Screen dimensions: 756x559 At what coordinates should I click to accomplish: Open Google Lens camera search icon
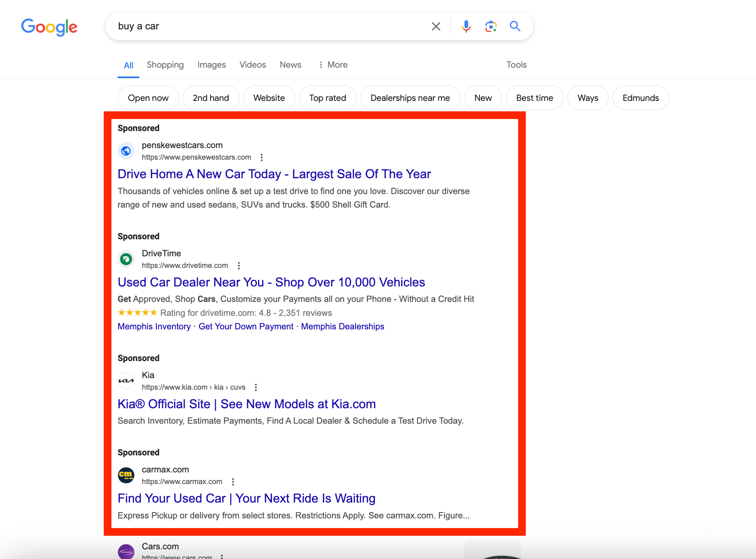[491, 26]
